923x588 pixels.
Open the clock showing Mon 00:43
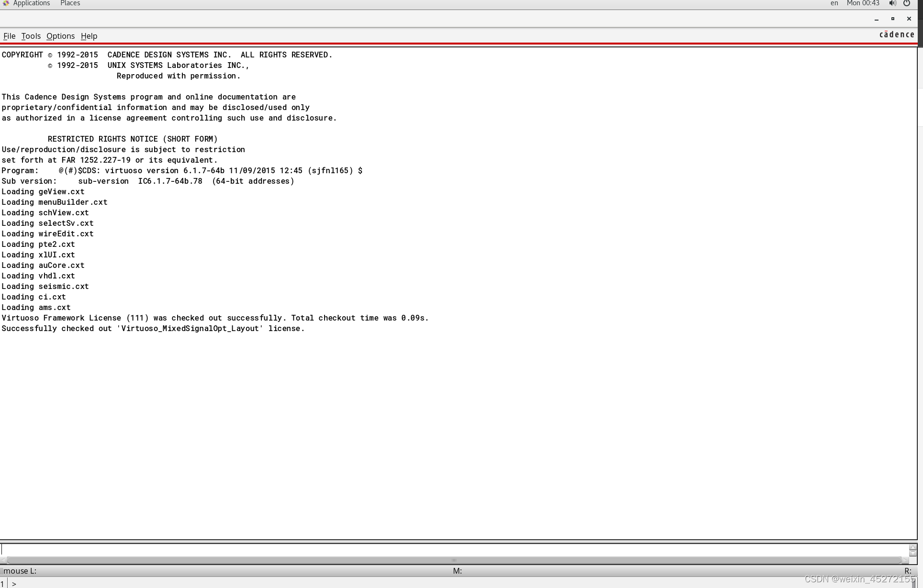pyautogui.click(x=863, y=3)
